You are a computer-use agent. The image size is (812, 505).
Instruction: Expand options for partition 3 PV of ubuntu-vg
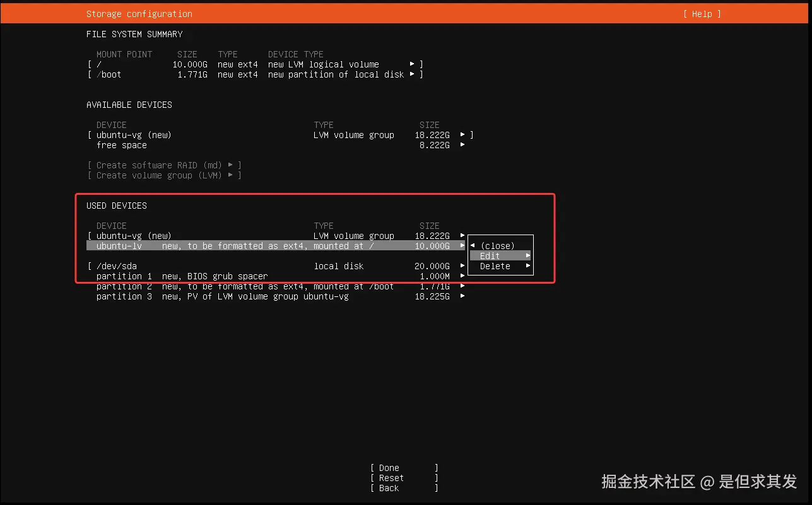[x=463, y=296]
